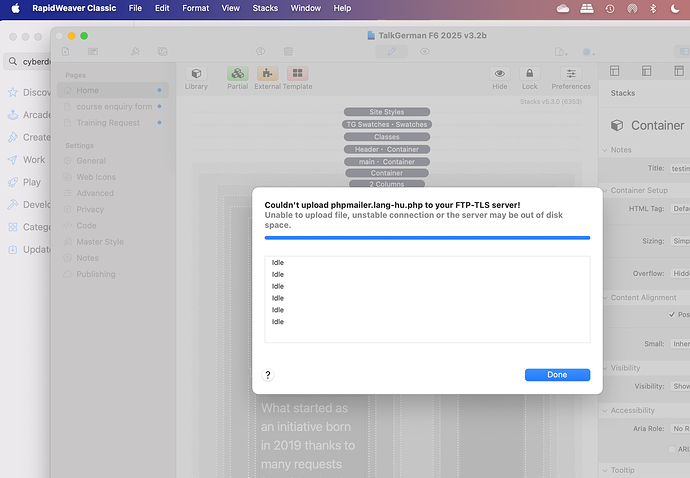
Task: Open the Aria Role dropdown
Action: pos(680,429)
